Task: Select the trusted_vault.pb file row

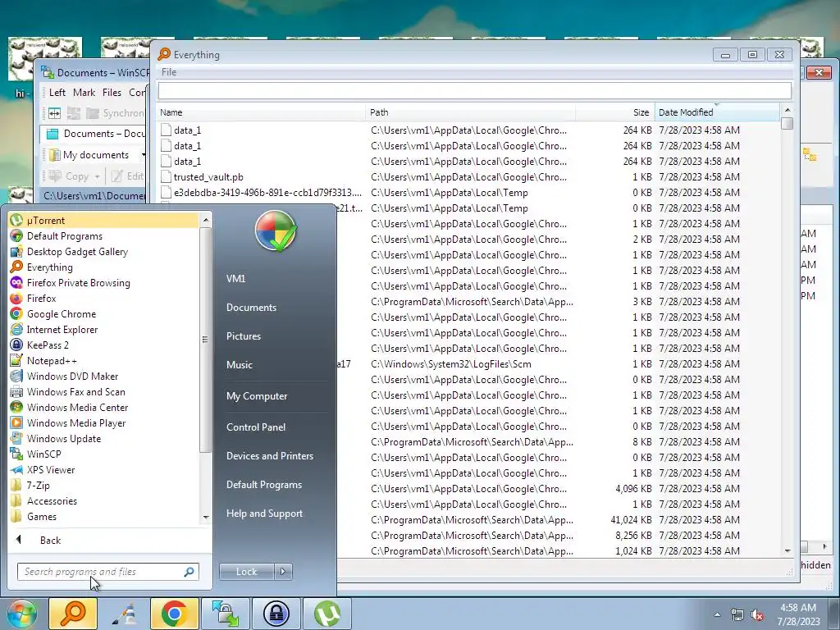Action: pyautogui.click(x=469, y=177)
